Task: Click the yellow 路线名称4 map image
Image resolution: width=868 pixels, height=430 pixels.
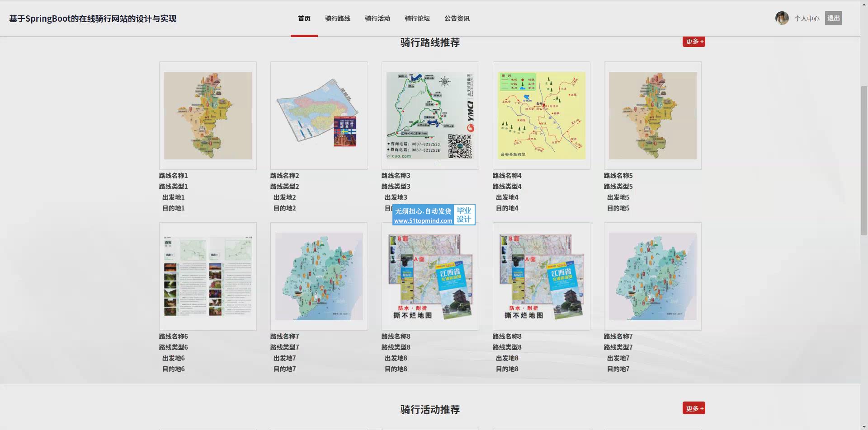Action: [x=542, y=116]
